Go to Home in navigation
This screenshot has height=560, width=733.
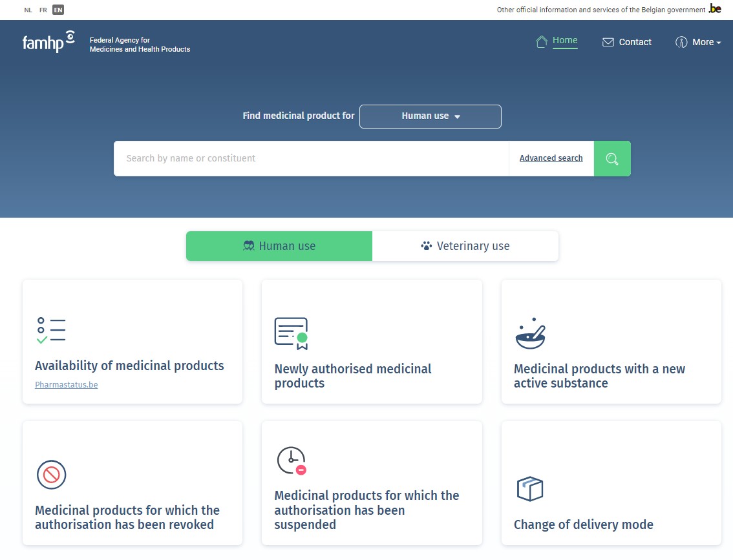point(565,41)
